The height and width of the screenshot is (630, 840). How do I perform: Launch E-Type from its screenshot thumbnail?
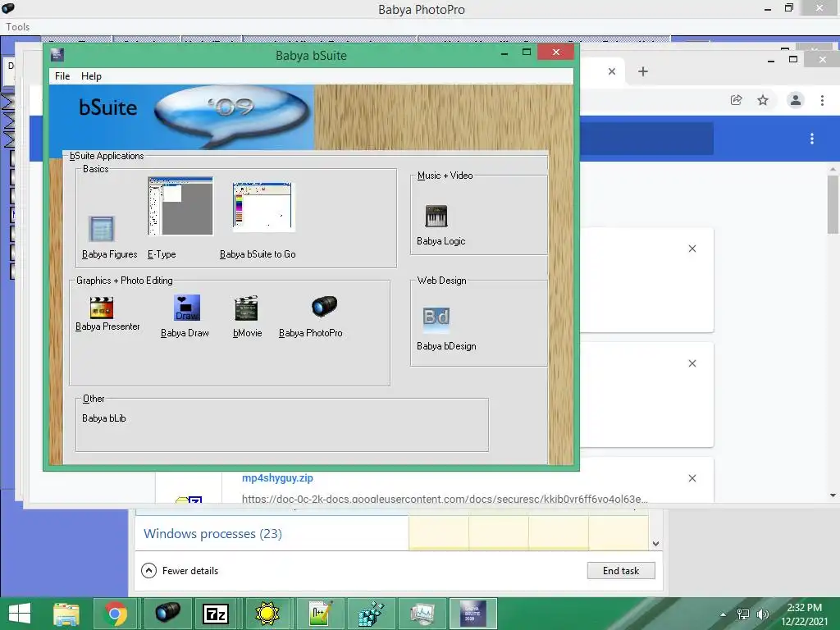(180, 206)
